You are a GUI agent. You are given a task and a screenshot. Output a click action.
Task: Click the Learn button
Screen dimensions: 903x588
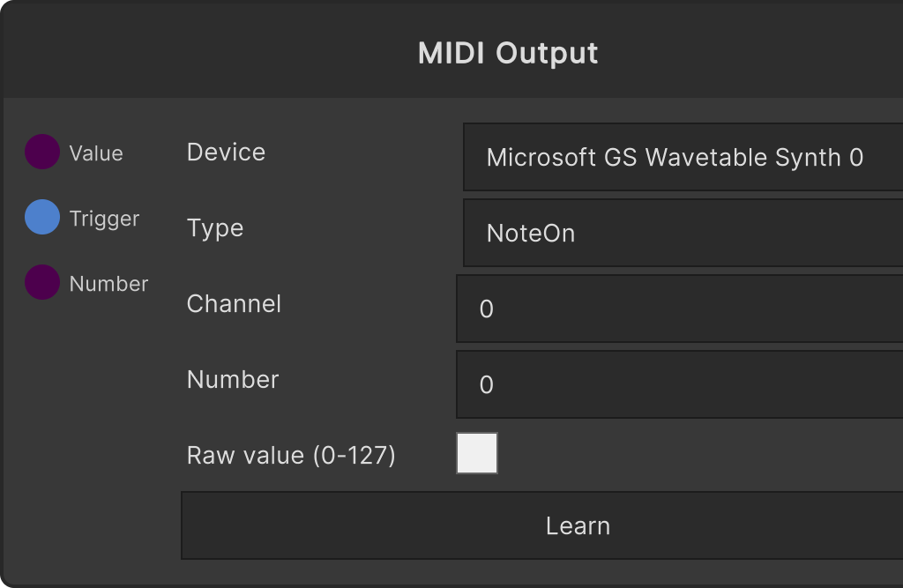(542, 525)
